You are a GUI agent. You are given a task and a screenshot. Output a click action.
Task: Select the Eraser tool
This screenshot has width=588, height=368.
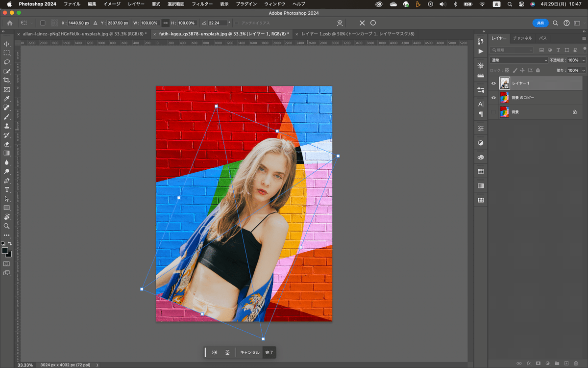point(7,144)
